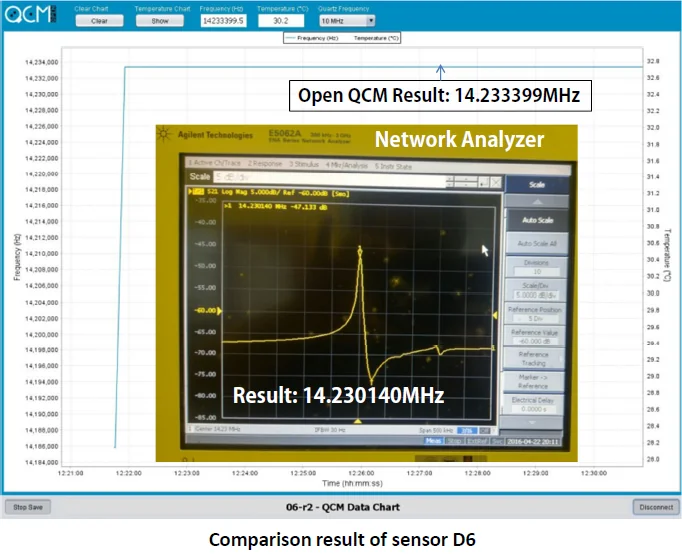Click the Auto Scale All softkey

(x=537, y=244)
